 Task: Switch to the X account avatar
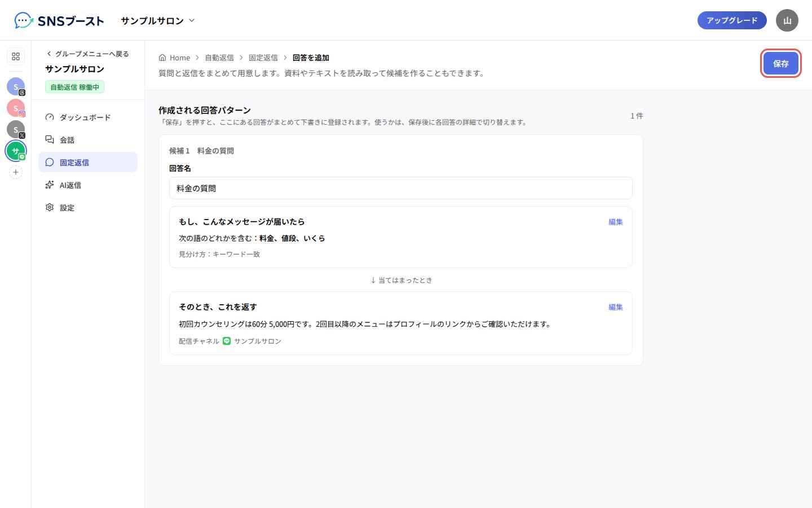coord(16,129)
